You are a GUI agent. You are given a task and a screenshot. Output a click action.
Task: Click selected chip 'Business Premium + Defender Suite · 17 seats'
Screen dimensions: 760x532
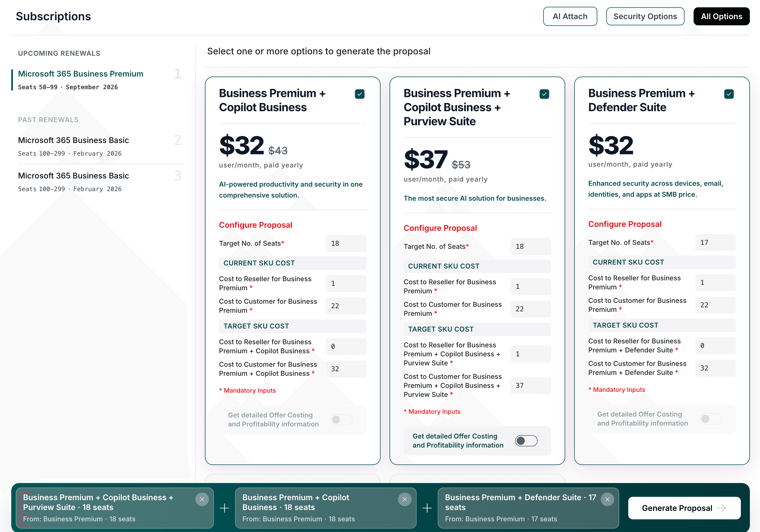pyautogui.click(x=528, y=508)
